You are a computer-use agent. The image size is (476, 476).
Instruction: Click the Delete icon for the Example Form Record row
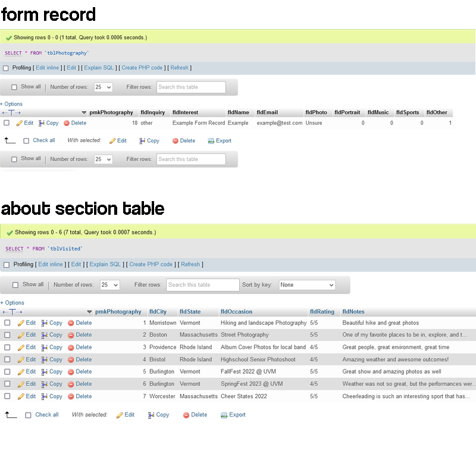point(67,123)
